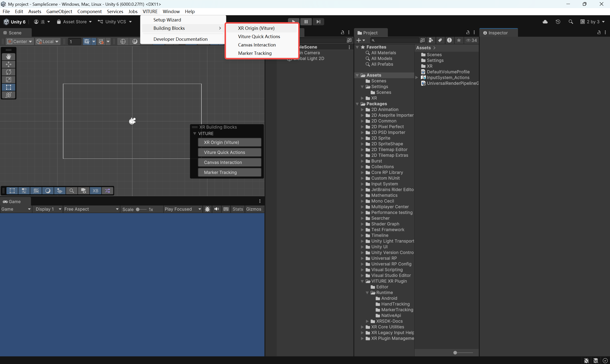Click the Favorites star search icon
The image size is (610, 364).
(459, 40)
